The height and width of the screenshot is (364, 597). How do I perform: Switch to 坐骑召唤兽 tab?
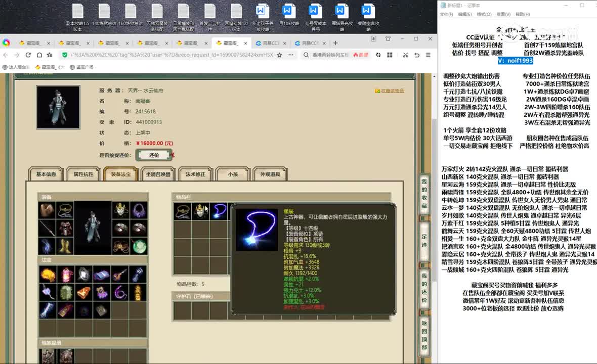(x=158, y=174)
